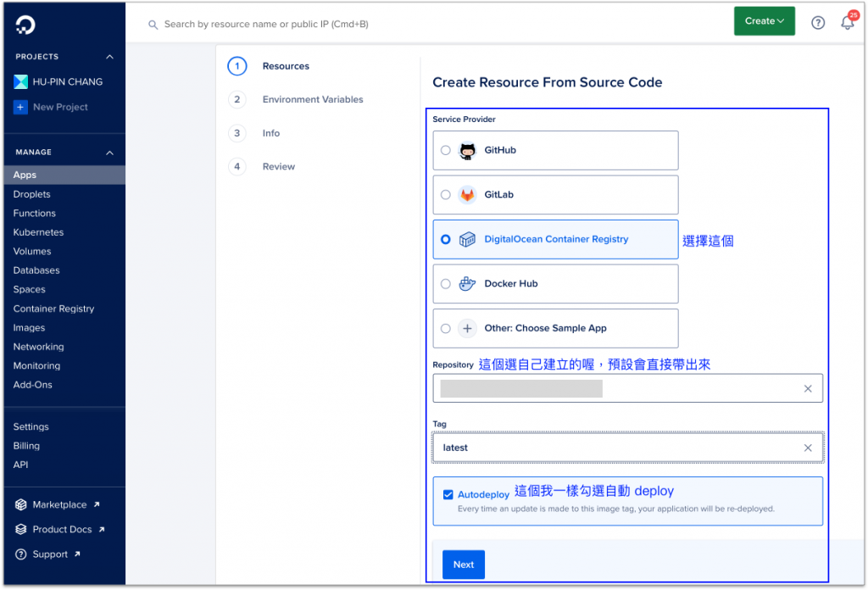Toggle the Autodeploy checkbox
Viewport: 868px width, 590px height.
click(448, 494)
